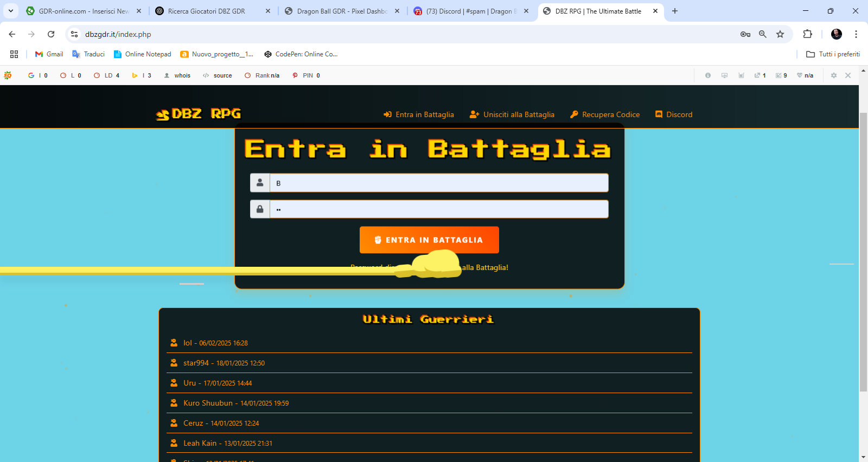This screenshot has height=462, width=868.
Task: Open the Gmail bookmark
Action: 49,54
